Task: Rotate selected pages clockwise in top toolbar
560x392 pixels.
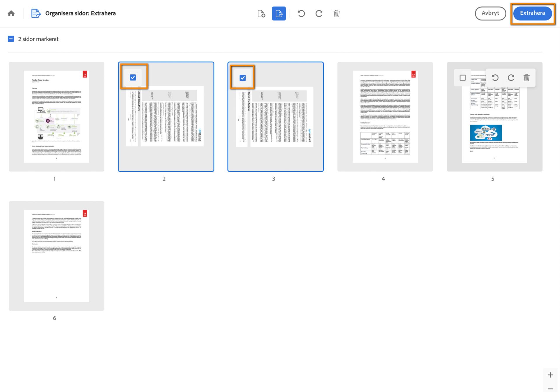Action: click(x=319, y=13)
